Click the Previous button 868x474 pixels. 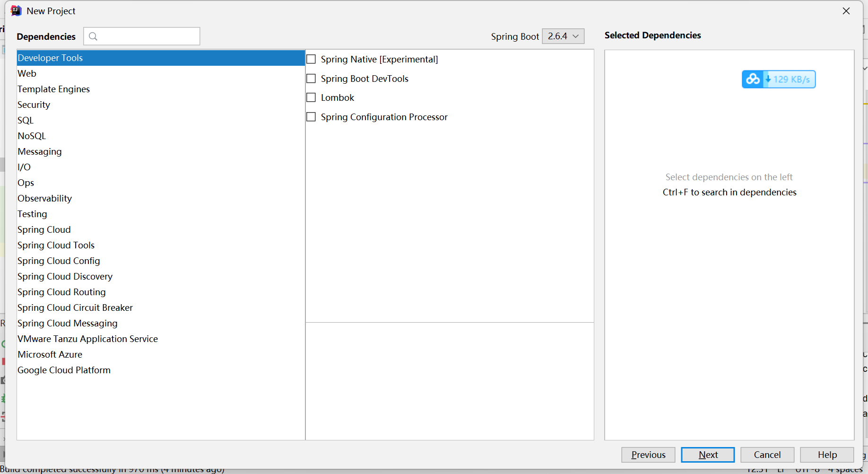click(x=648, y=455)
